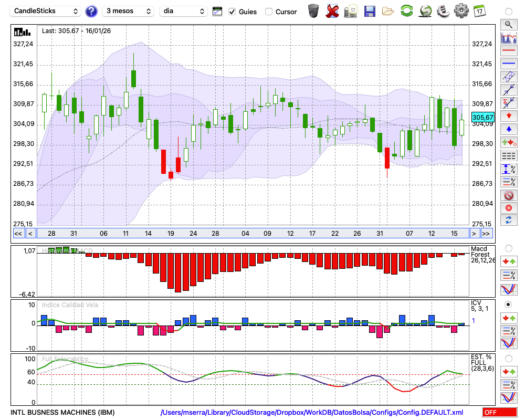525x420 pixels.
Task: Change the '3 mesos' time range dropdown
Action: click(x=128, y=11)
